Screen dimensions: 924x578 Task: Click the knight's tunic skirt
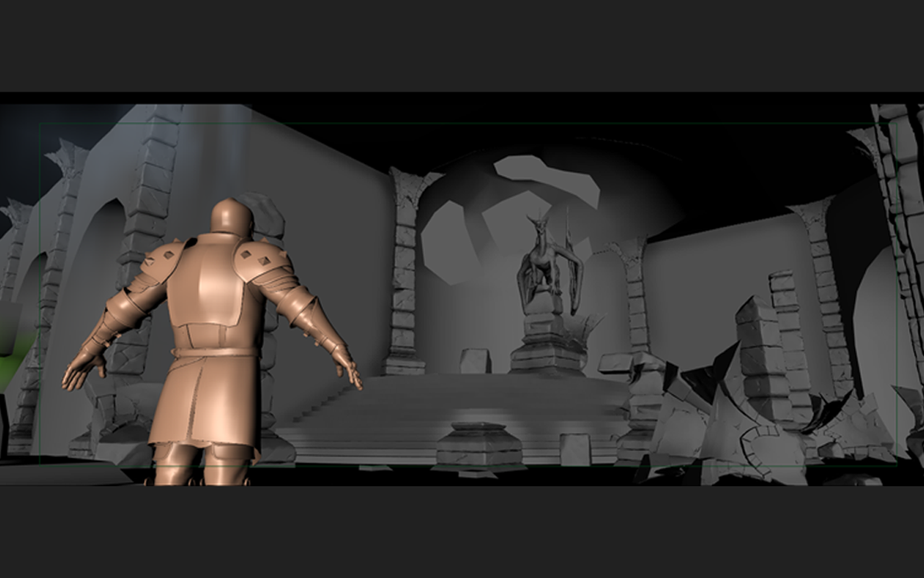(x=207, y=405)
